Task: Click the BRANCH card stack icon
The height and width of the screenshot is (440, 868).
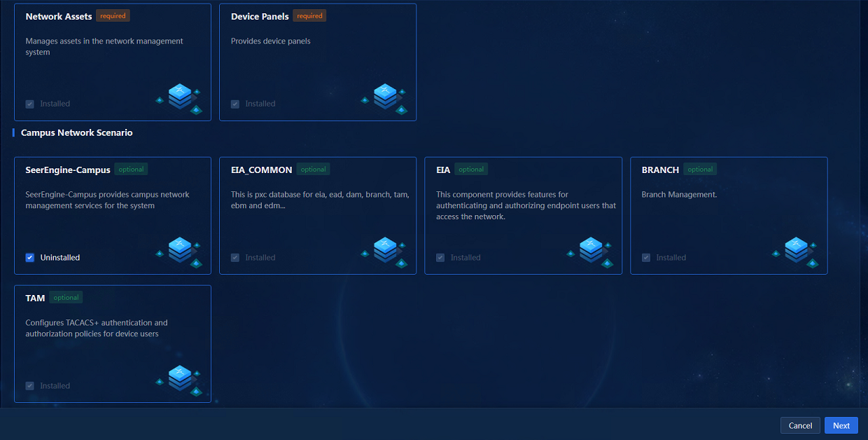Action: [795, 252]
